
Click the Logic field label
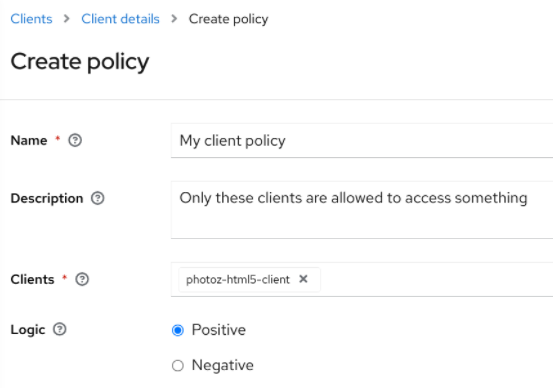(28, 330)
